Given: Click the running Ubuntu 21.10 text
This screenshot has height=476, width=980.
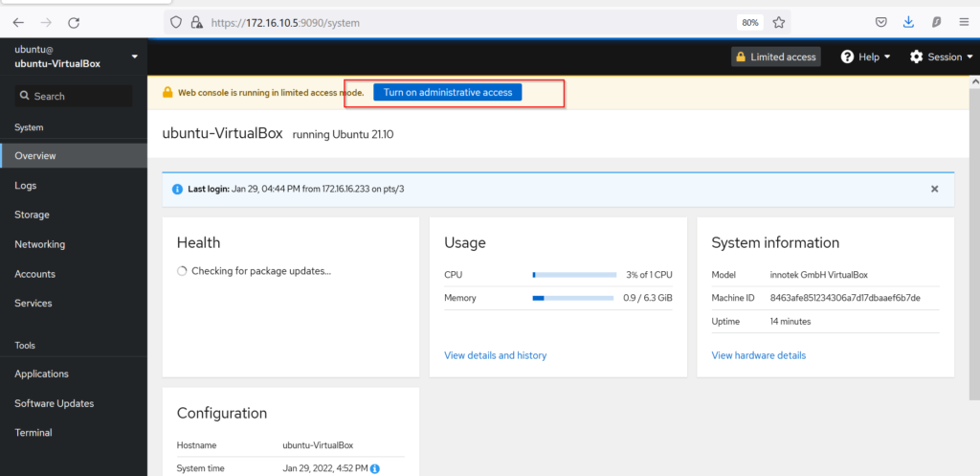Looking at the screenshot, I should point(343,134).
